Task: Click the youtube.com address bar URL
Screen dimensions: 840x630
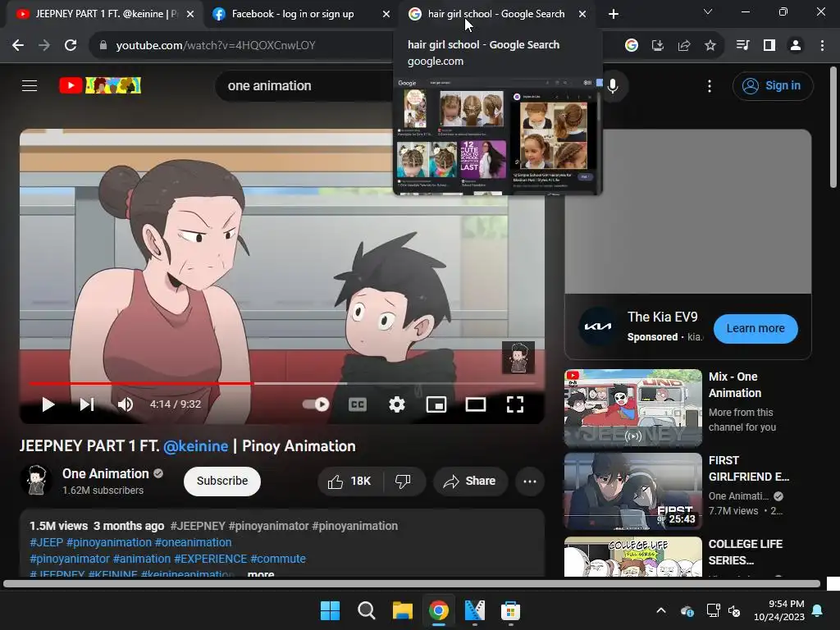Action: pos(216,46)
